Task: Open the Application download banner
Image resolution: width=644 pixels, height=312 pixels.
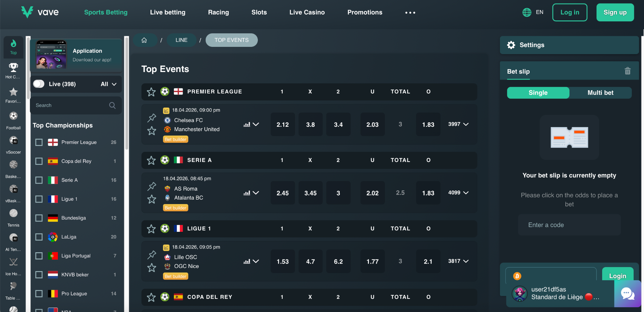Action: (76, 55)
